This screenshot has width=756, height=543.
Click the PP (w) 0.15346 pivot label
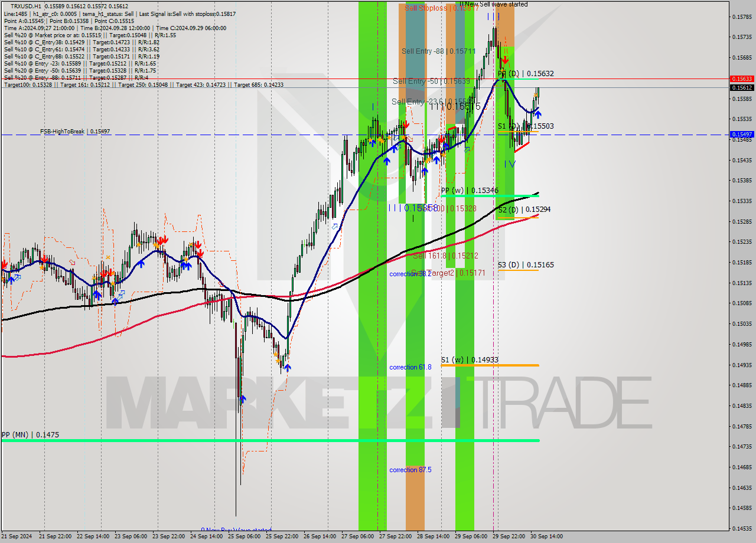click(x=470, y=191)
